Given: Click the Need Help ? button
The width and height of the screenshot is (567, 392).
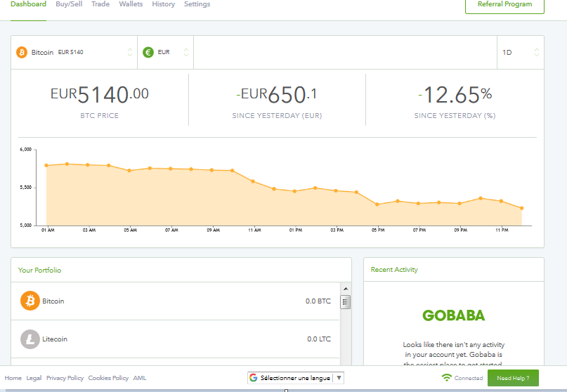Looking at the screenshot, I should [x=513, y=378].
